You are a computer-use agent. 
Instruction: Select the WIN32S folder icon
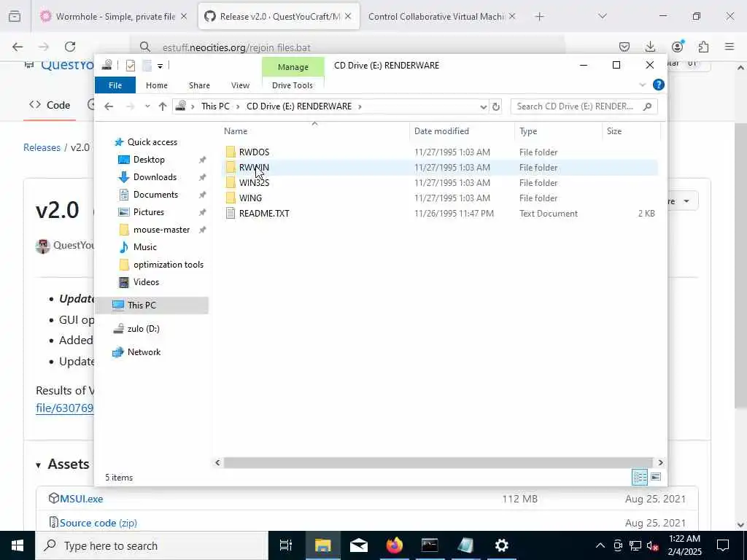tap(231, 182)
